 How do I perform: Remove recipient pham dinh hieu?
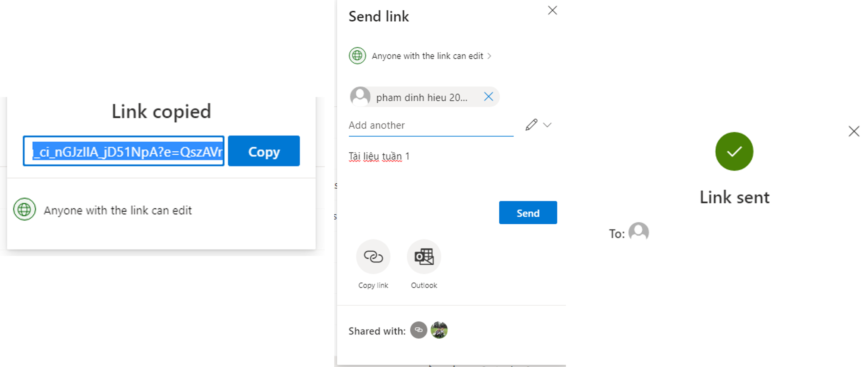point(488,97)
